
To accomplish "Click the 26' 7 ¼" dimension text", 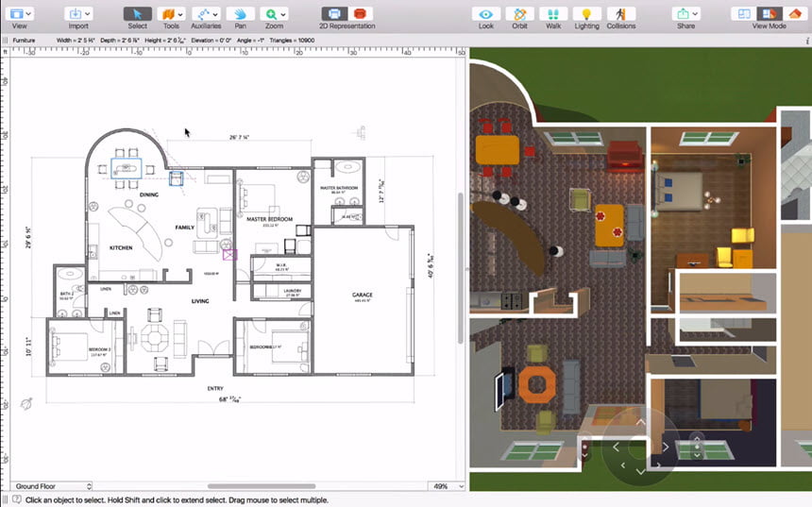I will (239, 137).
